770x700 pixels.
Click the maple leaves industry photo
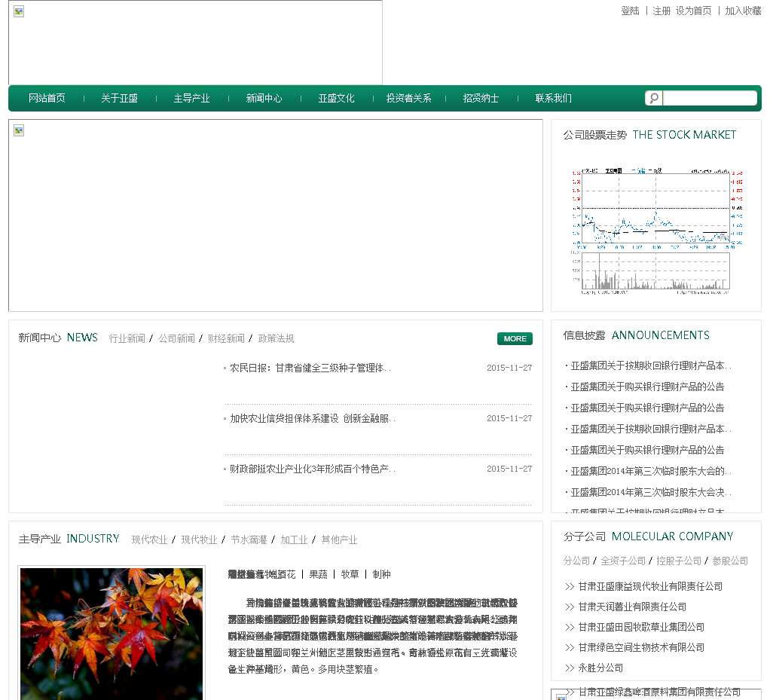(112, 634)
